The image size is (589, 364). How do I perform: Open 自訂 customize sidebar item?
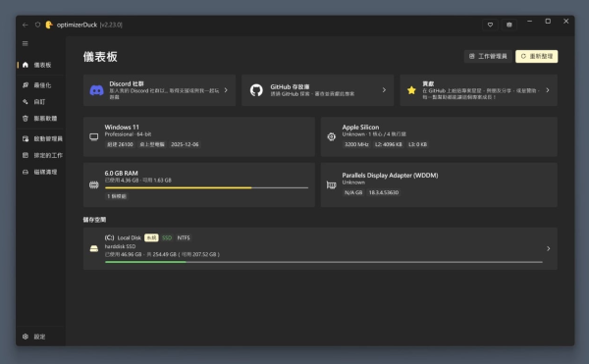point(41,102)
